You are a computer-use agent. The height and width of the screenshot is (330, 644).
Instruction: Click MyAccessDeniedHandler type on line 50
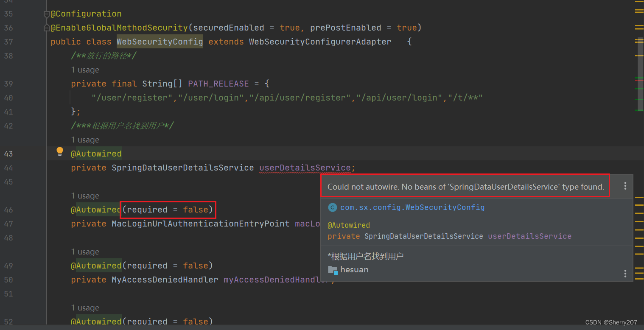[x=165, y=280]
